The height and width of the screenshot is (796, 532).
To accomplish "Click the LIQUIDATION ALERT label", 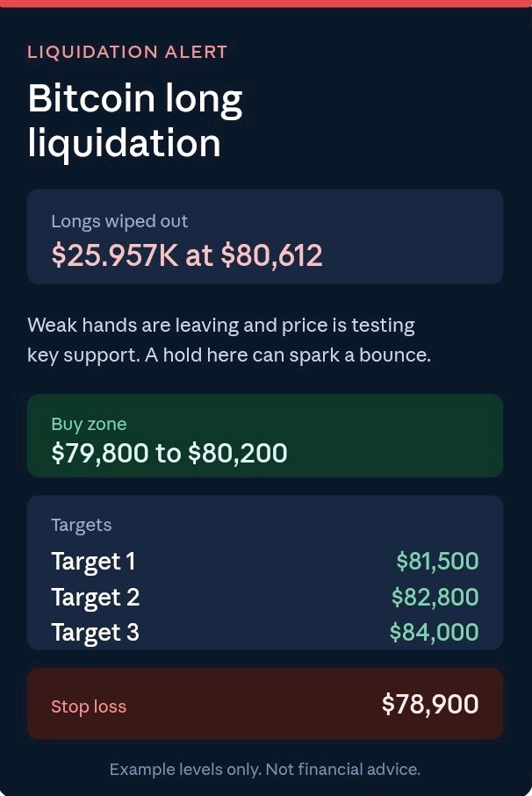I will (127, 52).
